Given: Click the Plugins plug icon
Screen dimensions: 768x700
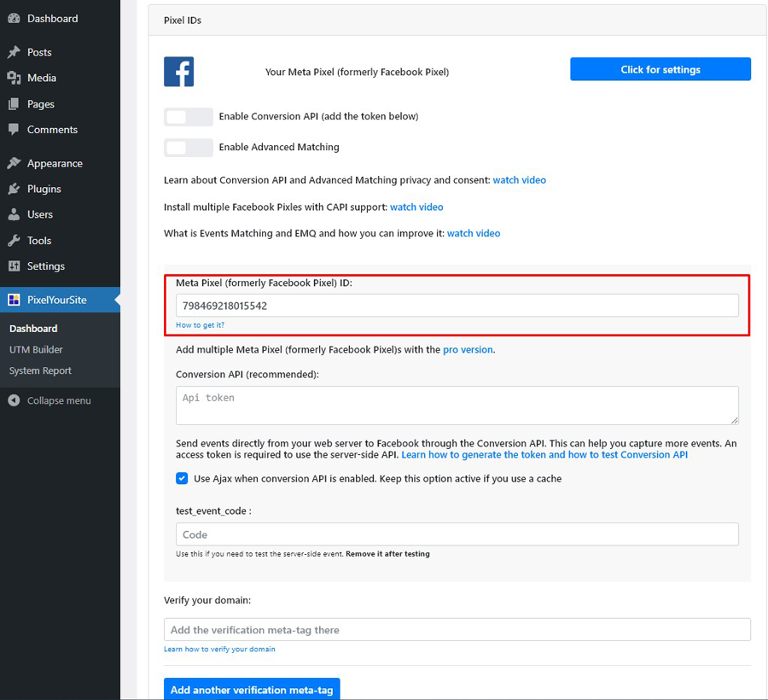Looking at the screenshot, I should (14, 189).
